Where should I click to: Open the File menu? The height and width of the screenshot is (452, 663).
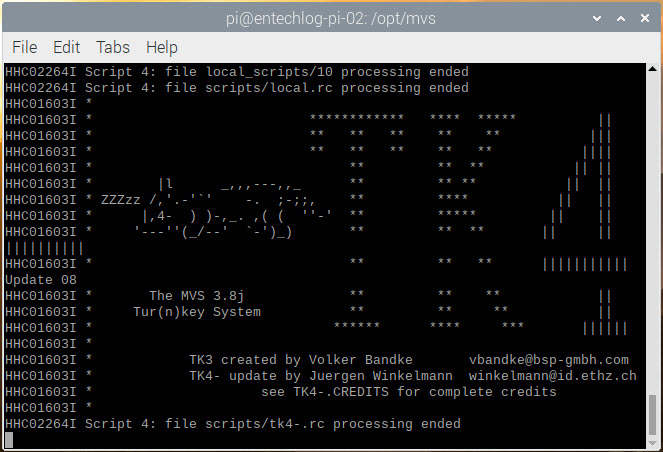point(25,47)
